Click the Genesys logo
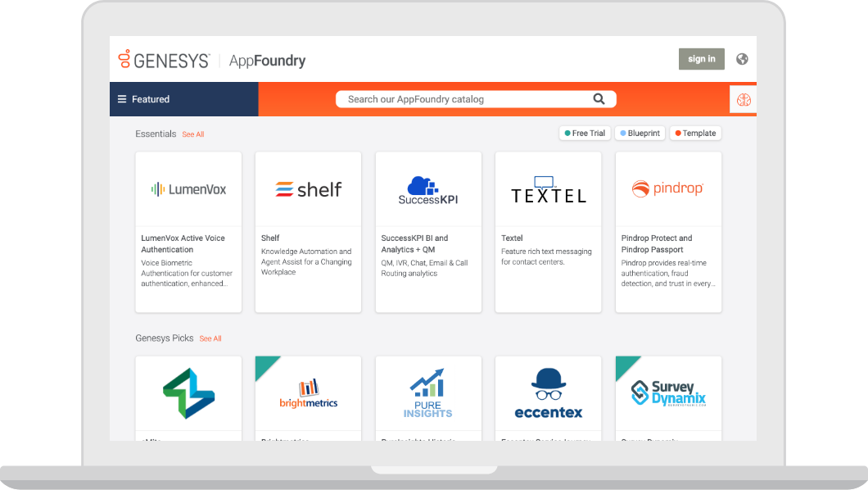 (164, 60)
